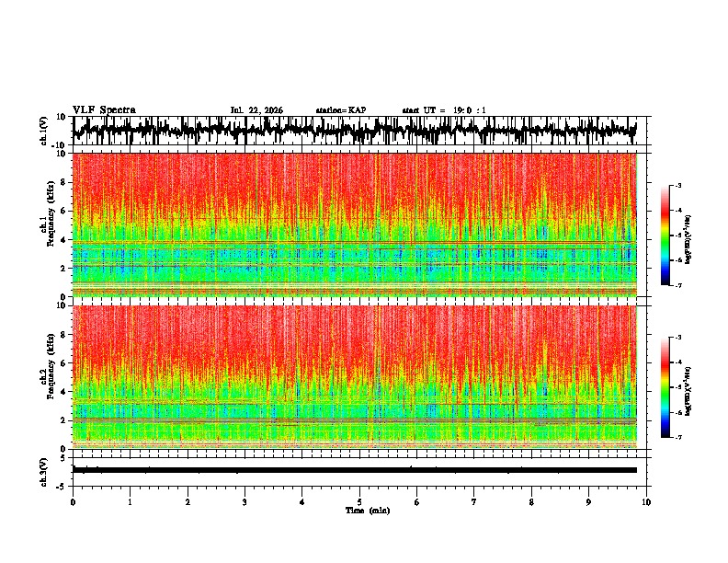Image resolution: width=728 pixels, height=563 pixels.
Task: Click the "VLF Spectra" plot title
Action: tap(104, 110)
